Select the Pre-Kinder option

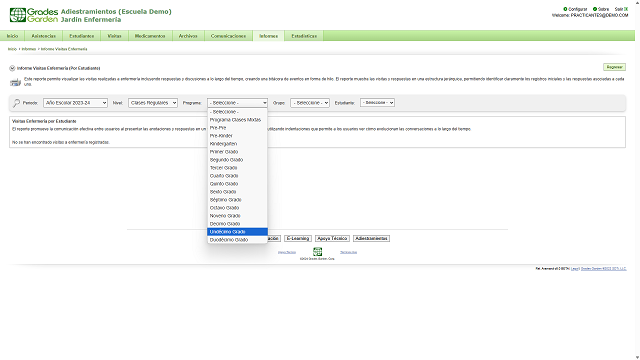point(237,136)
